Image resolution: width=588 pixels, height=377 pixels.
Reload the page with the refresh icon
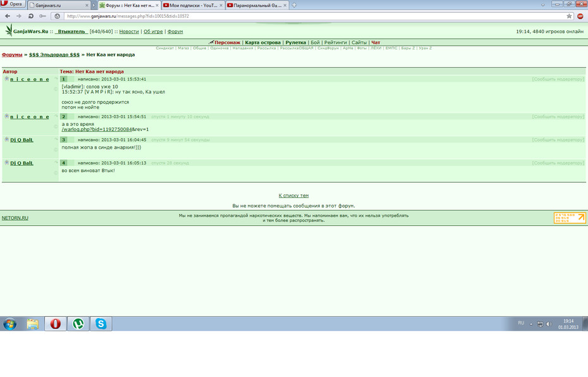click(31, 16)
